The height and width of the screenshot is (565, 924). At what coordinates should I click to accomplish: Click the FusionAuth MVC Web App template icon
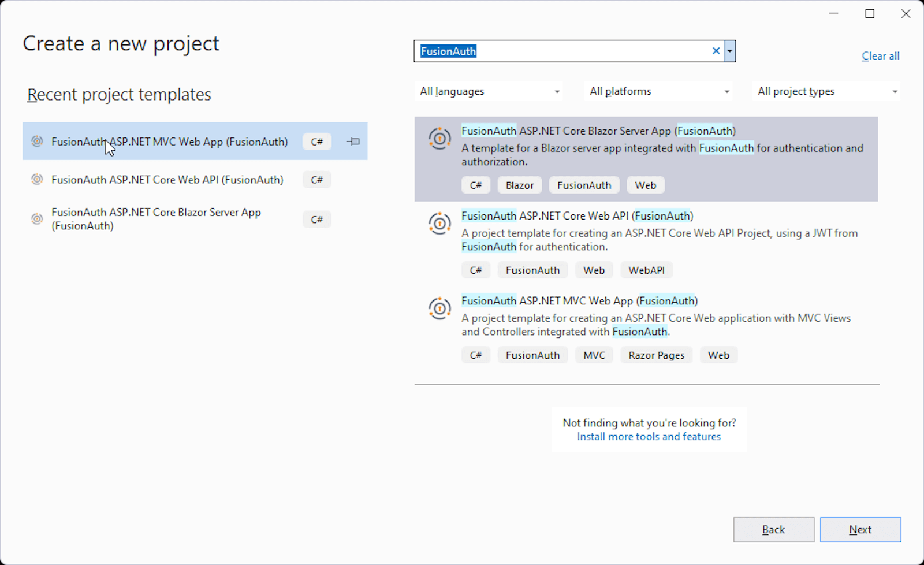[x=439, y=308]
